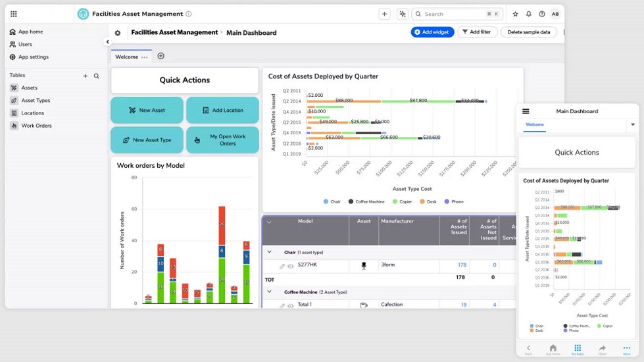Click the search tables magnifier icon
The width and height of the screenshot is (644, 362).
(x=97, y=76)
